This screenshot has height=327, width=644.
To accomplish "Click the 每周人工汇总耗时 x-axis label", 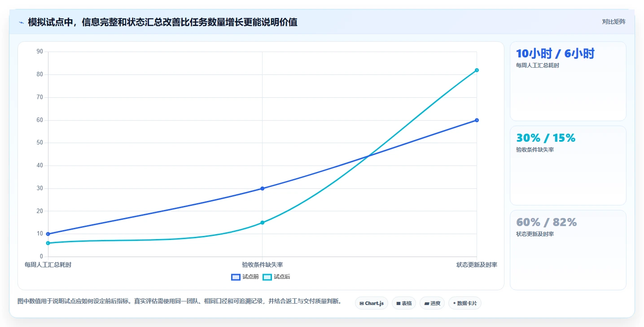I will click(48, 265).
